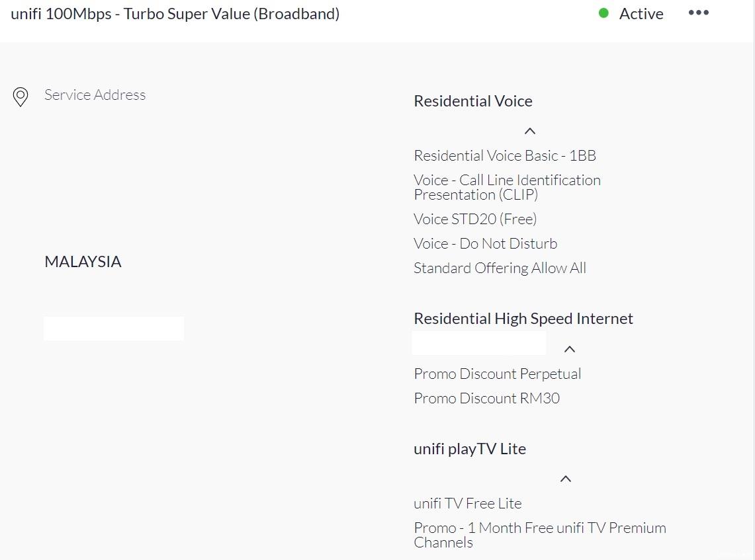Click the green Active status dot
Screen dimensions: 755x560
click(603, 13)
